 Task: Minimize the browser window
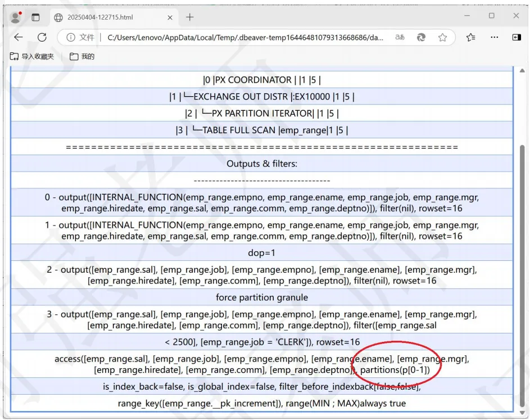pos(467,16)
